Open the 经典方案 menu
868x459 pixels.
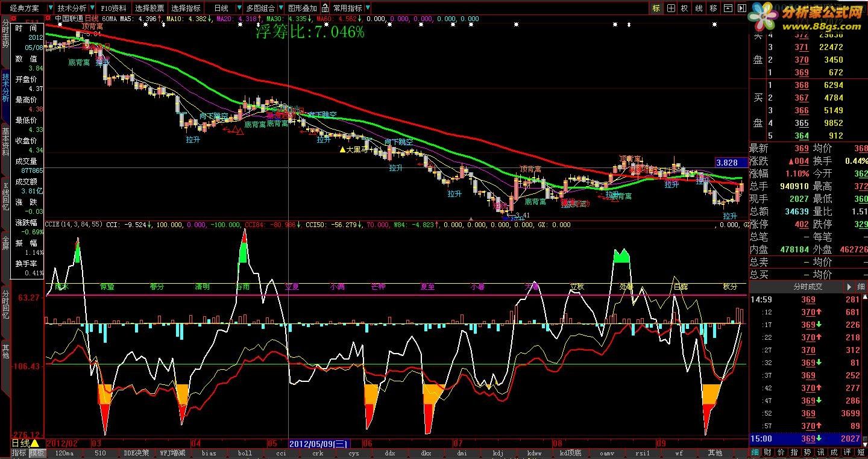(x=25, y=8)
